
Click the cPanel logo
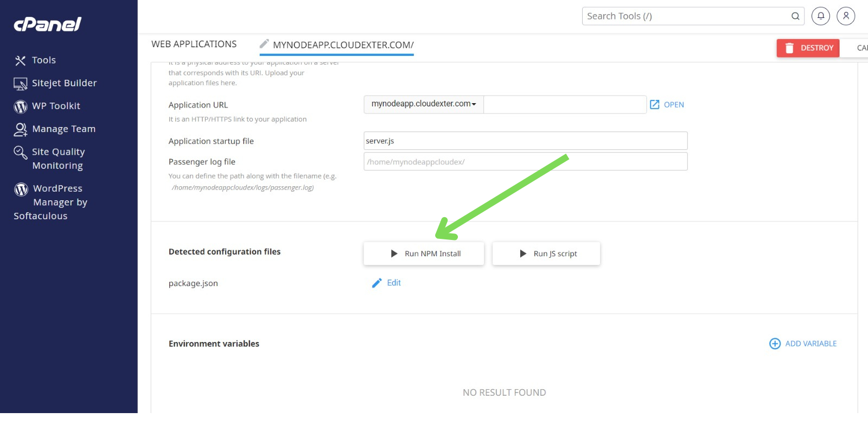[x=47, y=24]
